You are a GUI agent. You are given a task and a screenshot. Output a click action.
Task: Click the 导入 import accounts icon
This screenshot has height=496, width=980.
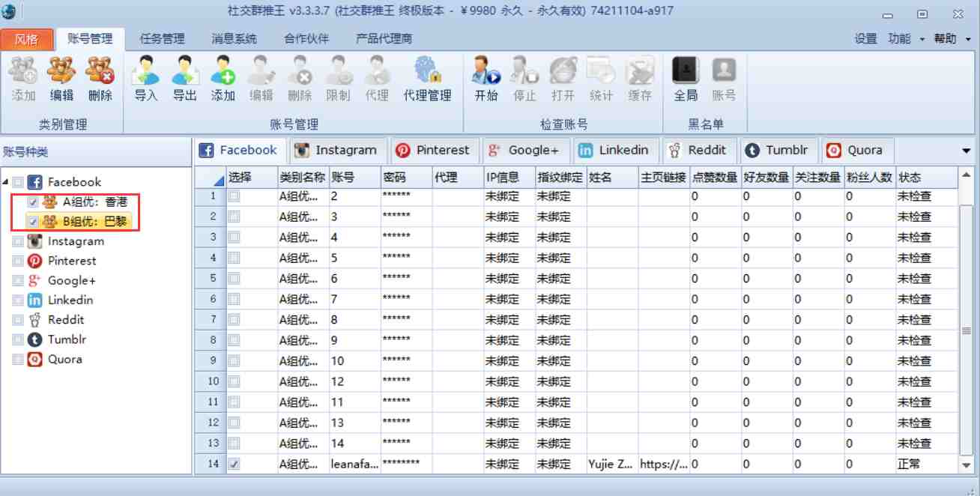[146, 71]
